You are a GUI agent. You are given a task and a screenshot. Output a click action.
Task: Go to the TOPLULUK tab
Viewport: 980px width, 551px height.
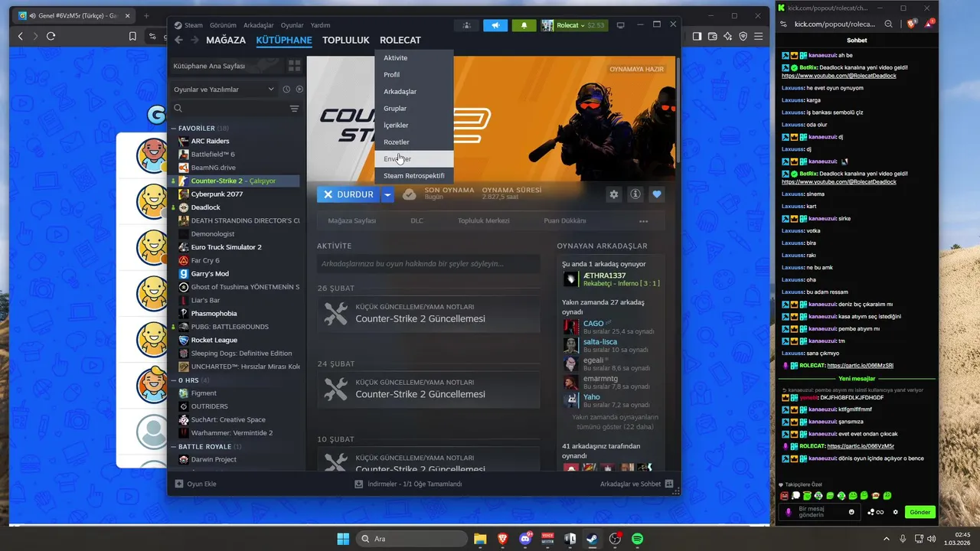pyautogui.click(x=345, y=40)
